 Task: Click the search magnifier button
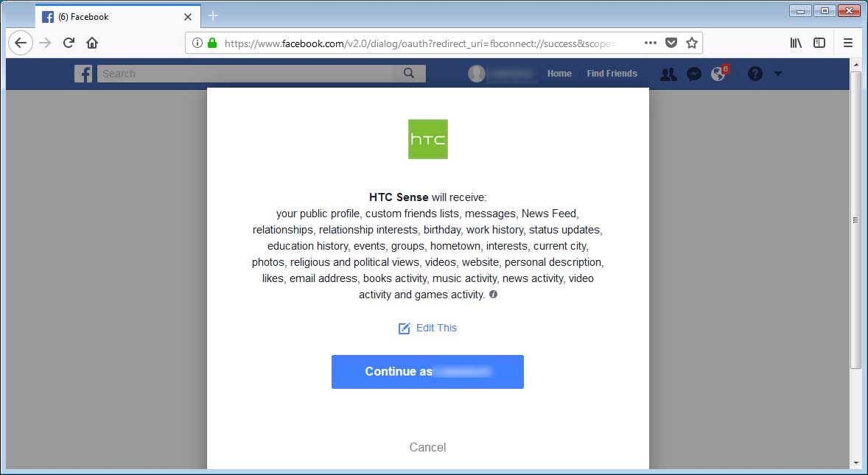coord(408,73)
